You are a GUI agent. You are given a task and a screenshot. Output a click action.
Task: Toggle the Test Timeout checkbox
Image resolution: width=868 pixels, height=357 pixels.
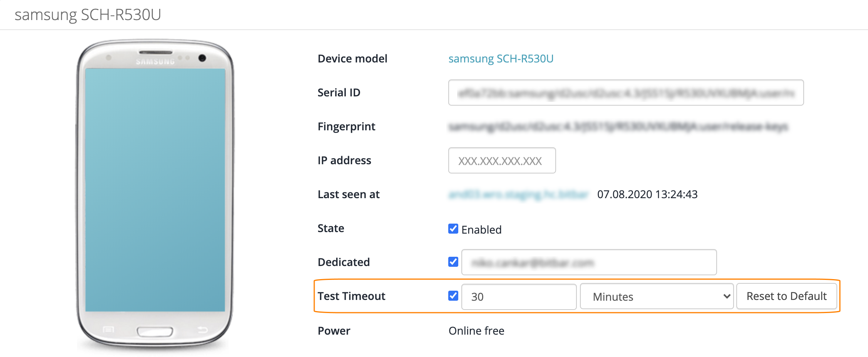click(x=453, y=296)
